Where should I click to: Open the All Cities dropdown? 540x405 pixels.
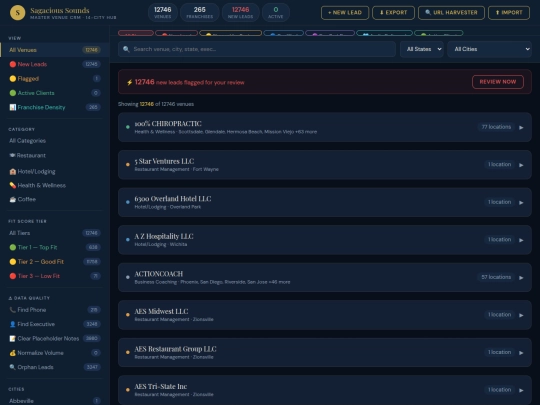[x=489, y=49]
